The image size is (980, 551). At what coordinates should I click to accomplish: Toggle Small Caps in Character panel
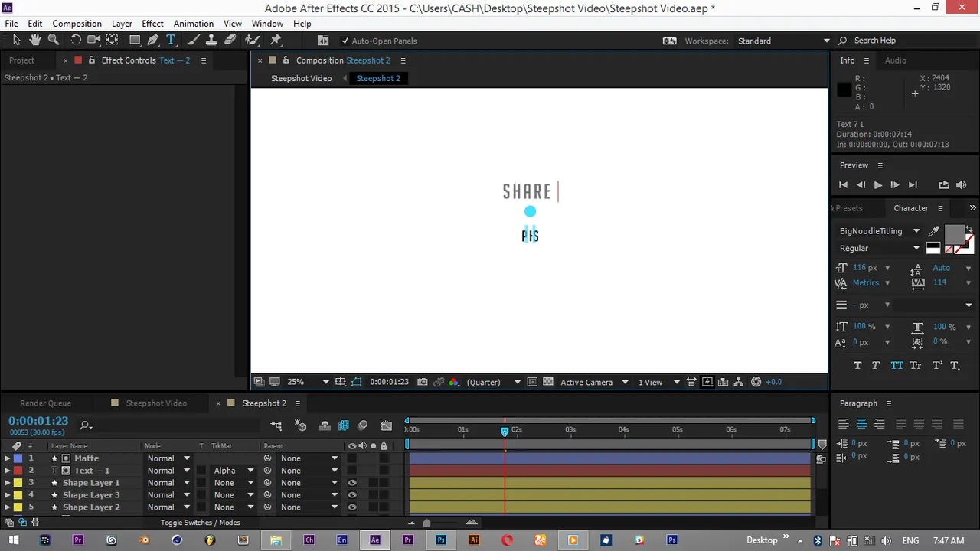tap(916, 366)
